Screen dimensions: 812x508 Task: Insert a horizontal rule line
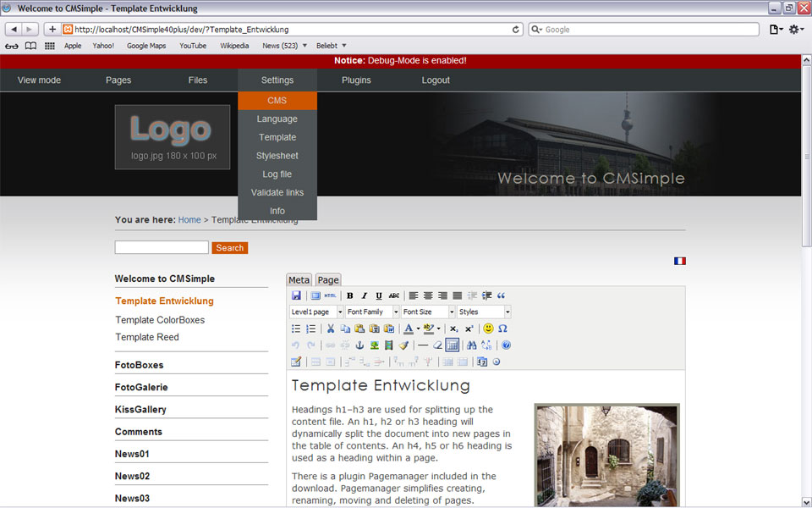(423, 345)
